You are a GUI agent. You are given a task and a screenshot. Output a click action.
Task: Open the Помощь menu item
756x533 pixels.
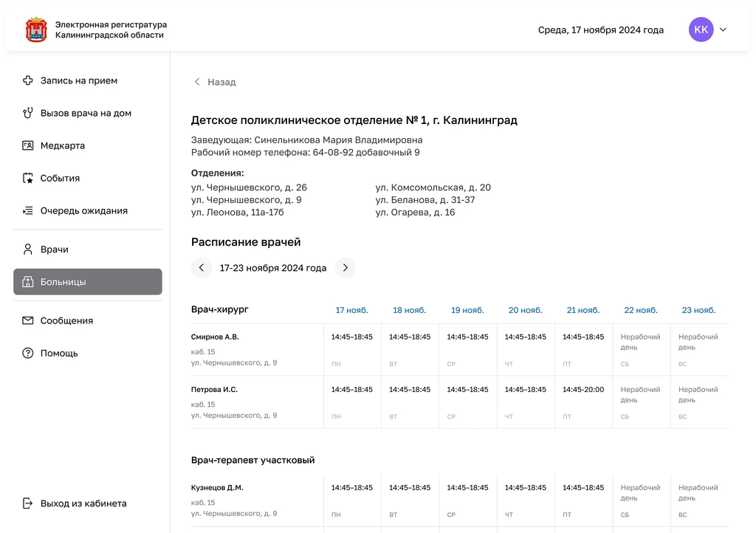[x=59, y=353]
